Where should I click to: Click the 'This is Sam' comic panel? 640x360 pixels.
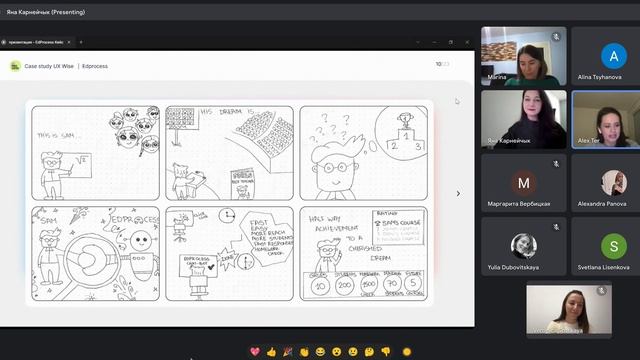[96, 153]
